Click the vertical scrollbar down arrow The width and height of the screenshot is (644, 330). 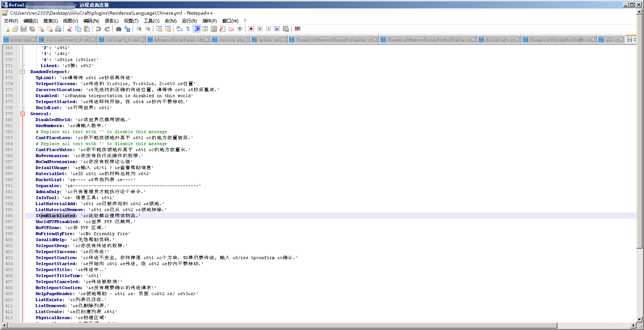click(640, 319)
